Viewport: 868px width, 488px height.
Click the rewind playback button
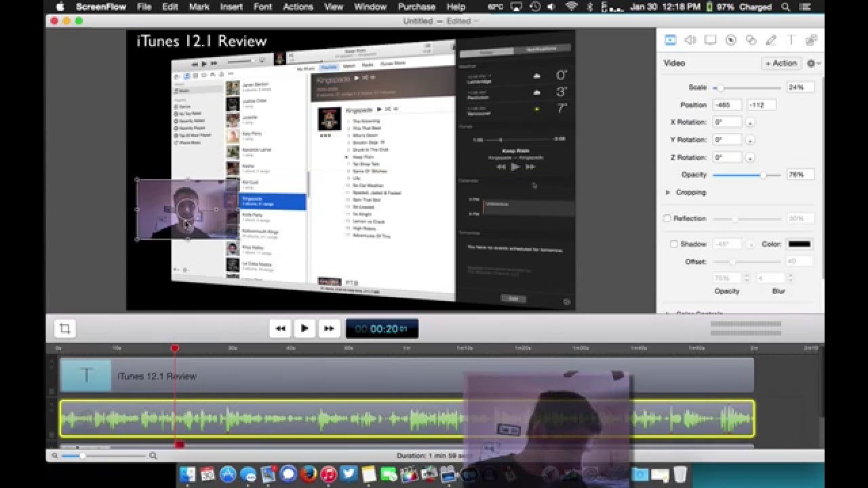(280, 329)
